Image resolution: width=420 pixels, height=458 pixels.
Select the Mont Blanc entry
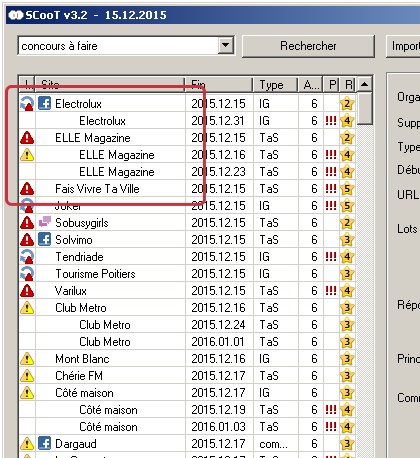coord(187,359)
